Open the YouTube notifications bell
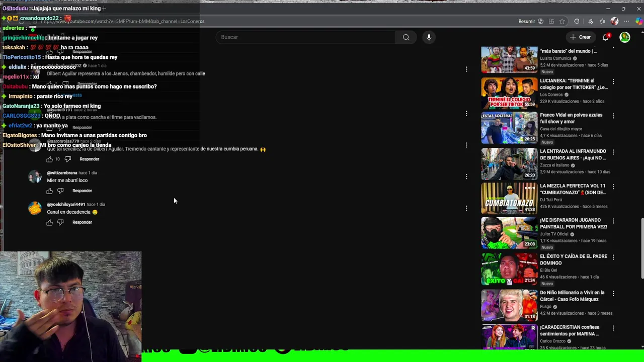Image resolution: width=644 pixels, height=362 pixels. (x=606, y=37)
